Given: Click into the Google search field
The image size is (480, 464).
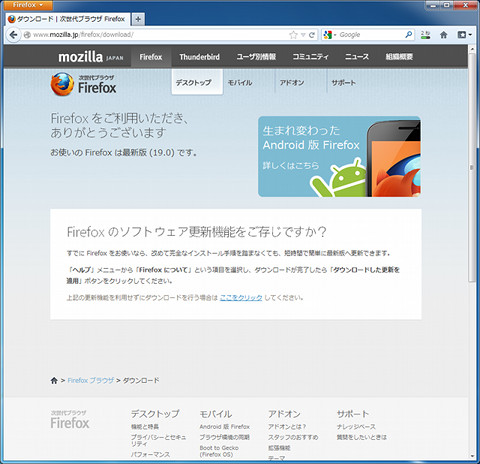Looking at the screenshot, I should tap(371, 35).
